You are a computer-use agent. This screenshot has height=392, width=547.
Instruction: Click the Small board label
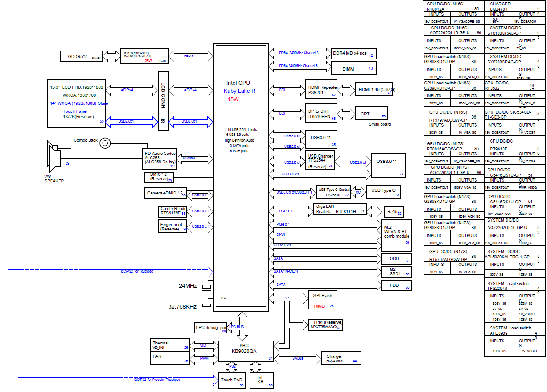380,124
